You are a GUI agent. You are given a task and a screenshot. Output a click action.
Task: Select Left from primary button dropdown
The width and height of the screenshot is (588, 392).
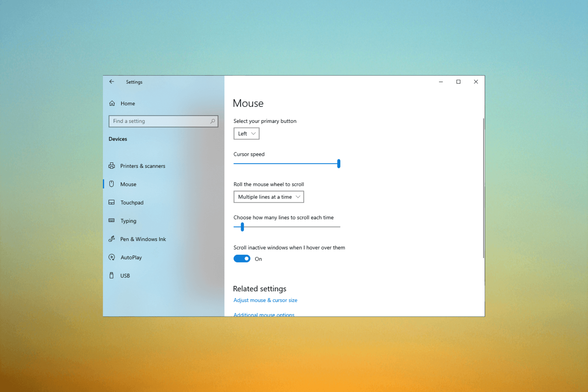tap(246, 134)
